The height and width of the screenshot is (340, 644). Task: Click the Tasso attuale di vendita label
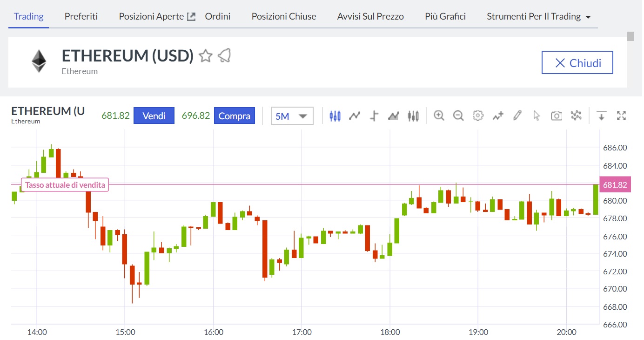[x=65, y=185]
